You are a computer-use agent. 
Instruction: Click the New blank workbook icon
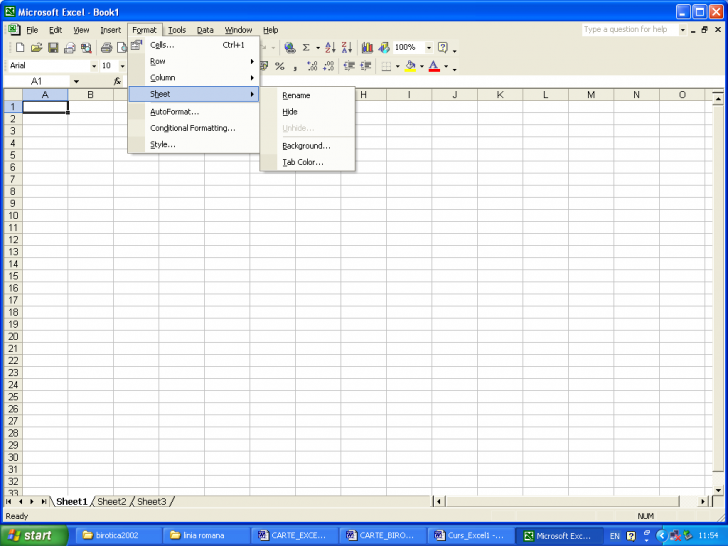point(19,48)
